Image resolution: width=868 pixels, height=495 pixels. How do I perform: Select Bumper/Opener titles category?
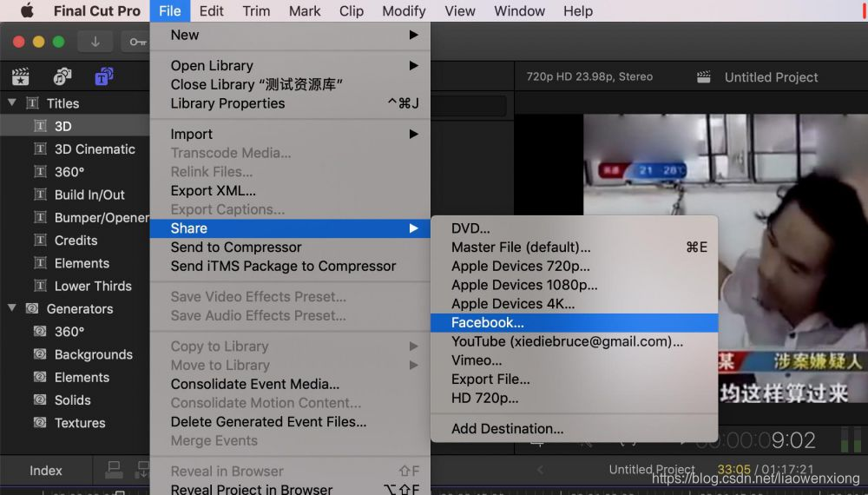75,218
